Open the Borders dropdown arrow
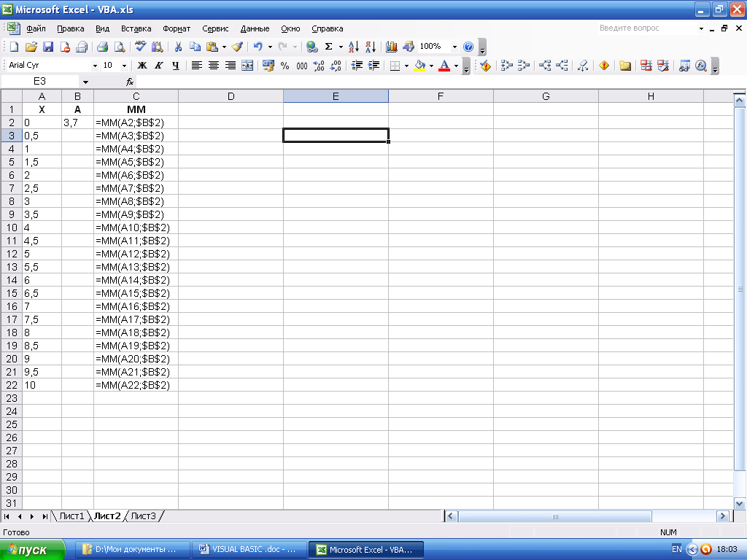 tap(406, 66)
